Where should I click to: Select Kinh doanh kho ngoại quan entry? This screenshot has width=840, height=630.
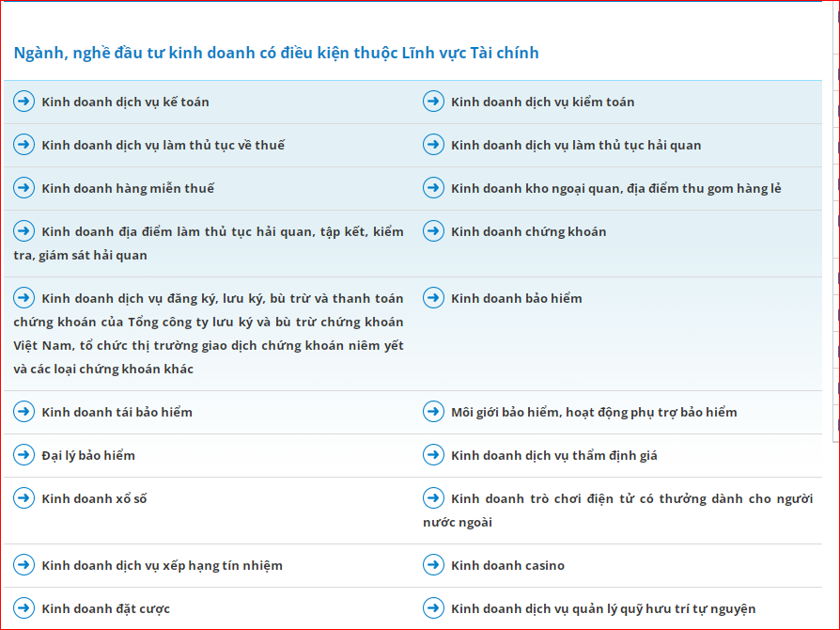(616, 189)
